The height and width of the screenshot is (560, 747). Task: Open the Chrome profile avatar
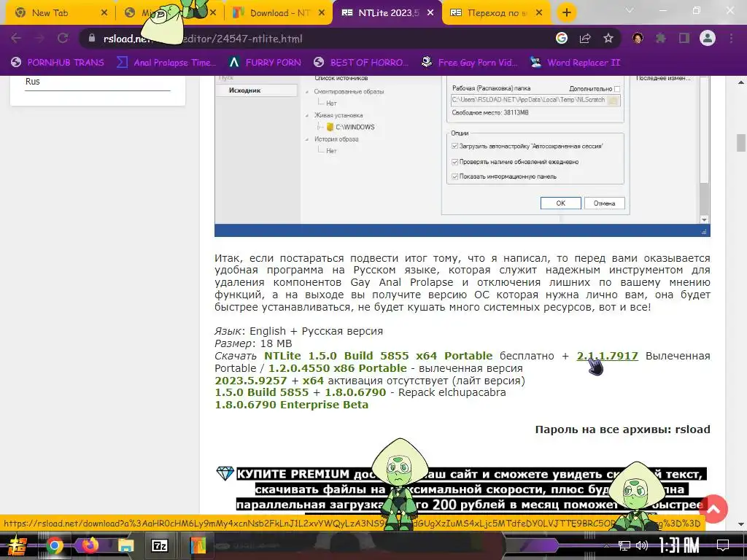pyautogui.click(x=708, y=38)
